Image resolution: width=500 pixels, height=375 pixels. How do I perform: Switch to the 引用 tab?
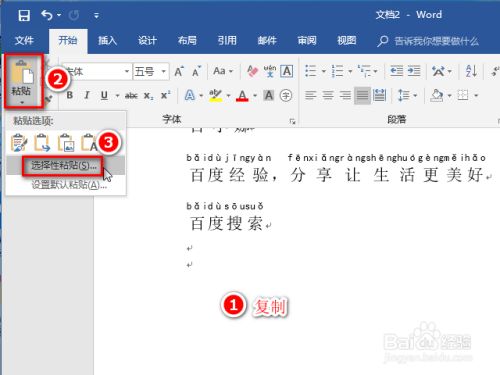[x=227, y=41]
